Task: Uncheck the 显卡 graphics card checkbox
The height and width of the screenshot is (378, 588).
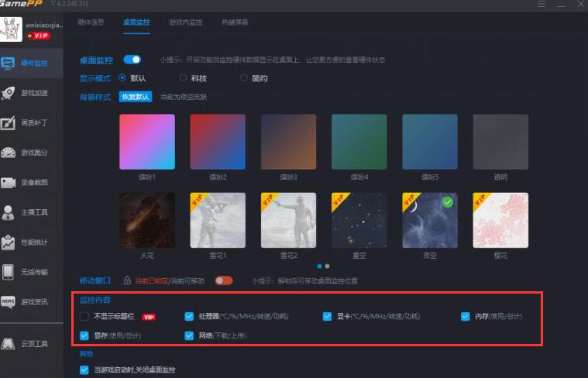Action: [x=327, y=317]
